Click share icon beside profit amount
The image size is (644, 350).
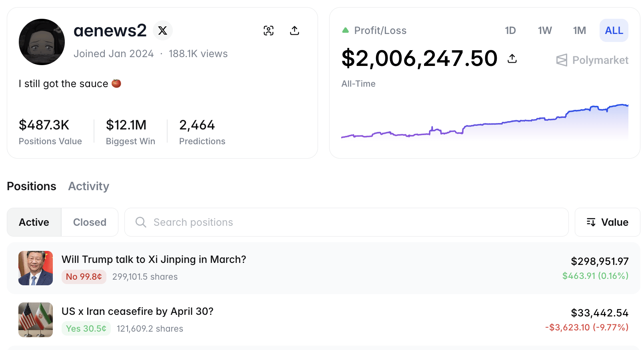tap(512, 59)
